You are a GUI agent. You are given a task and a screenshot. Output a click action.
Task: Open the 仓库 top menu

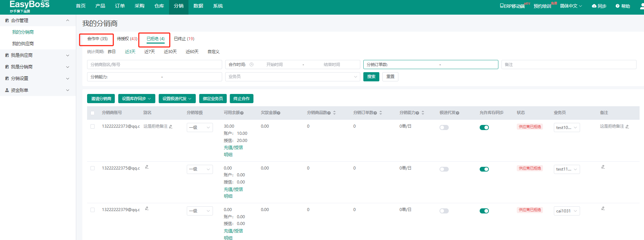159,6
